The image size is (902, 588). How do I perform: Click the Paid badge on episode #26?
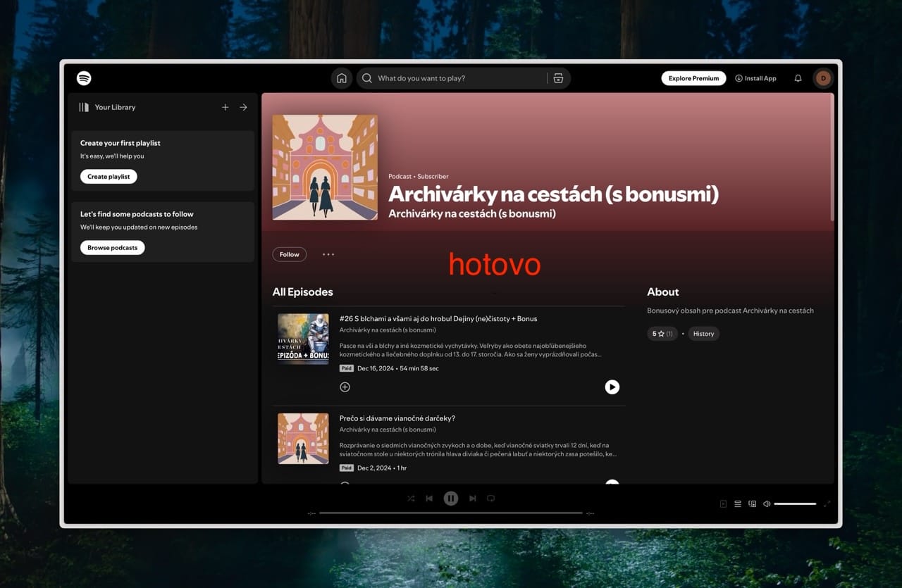(346, 368)
